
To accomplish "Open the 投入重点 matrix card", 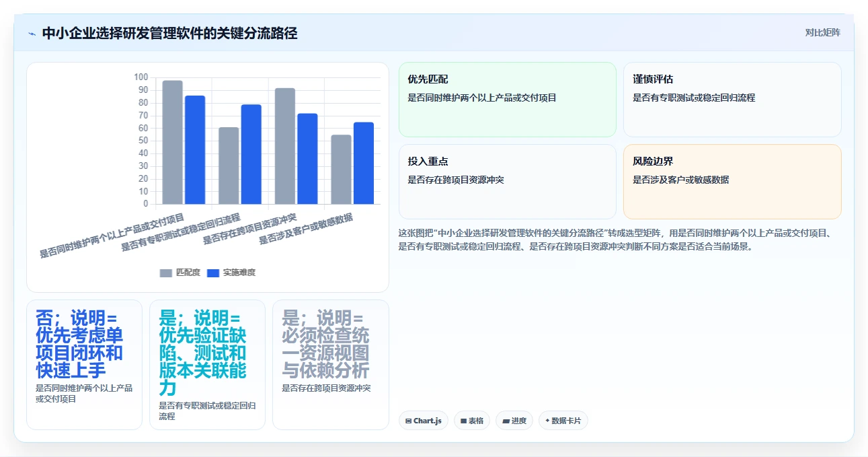I will [x=508, y=182].
